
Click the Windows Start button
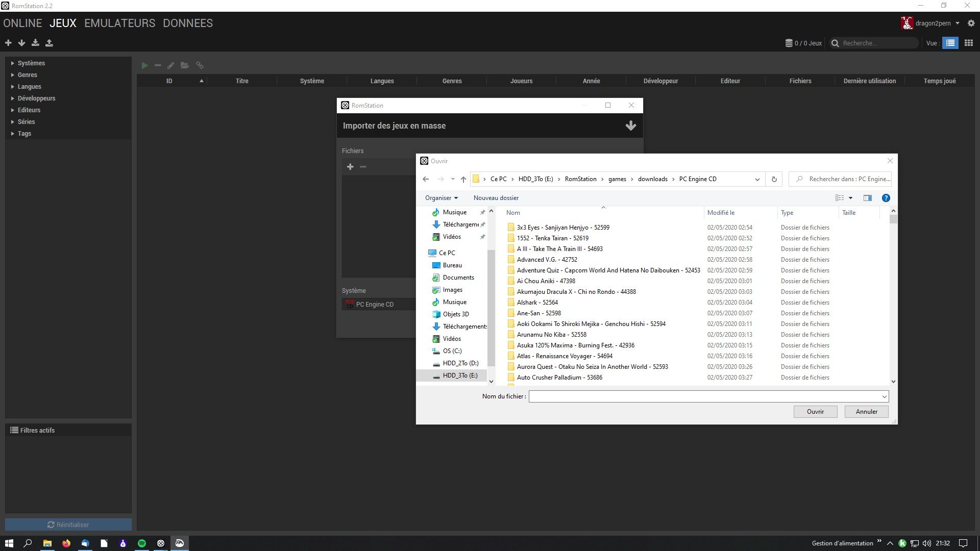[9, 543]
